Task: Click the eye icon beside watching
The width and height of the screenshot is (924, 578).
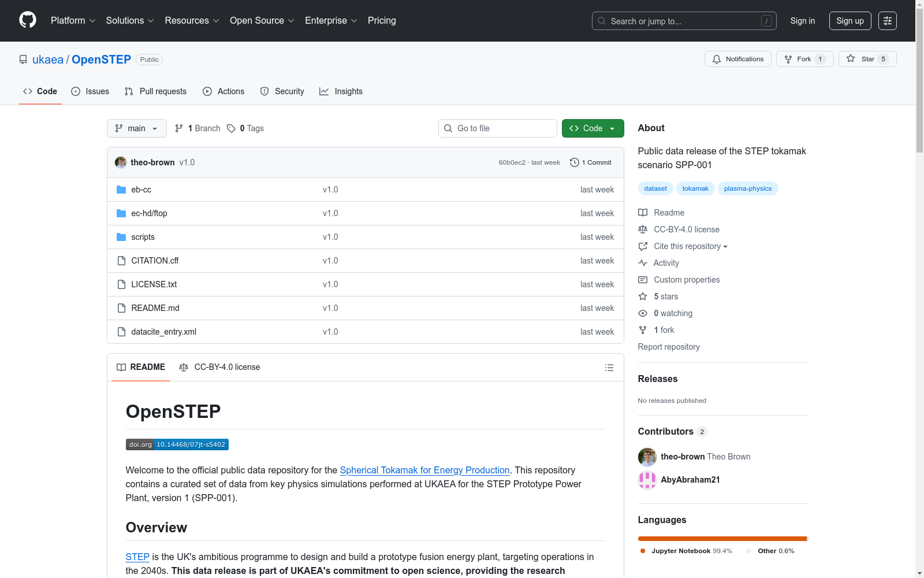Action: tap(643, 313)
